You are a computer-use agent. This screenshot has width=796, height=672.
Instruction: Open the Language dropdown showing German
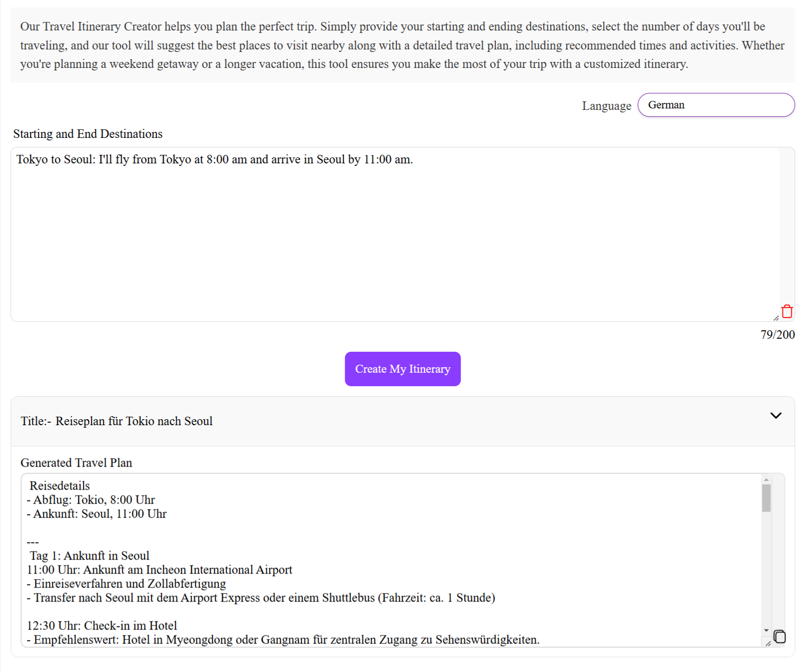tap(716, 105)
